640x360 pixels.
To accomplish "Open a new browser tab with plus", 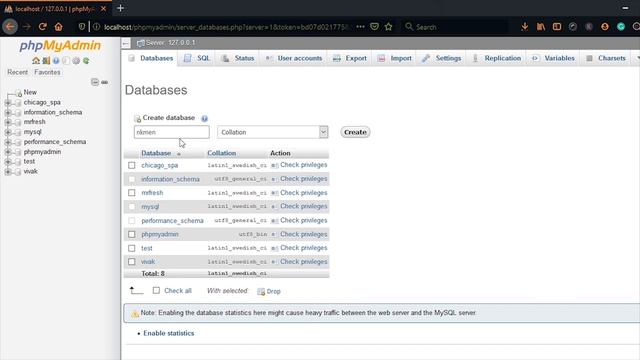I will [x=120, y=8].
